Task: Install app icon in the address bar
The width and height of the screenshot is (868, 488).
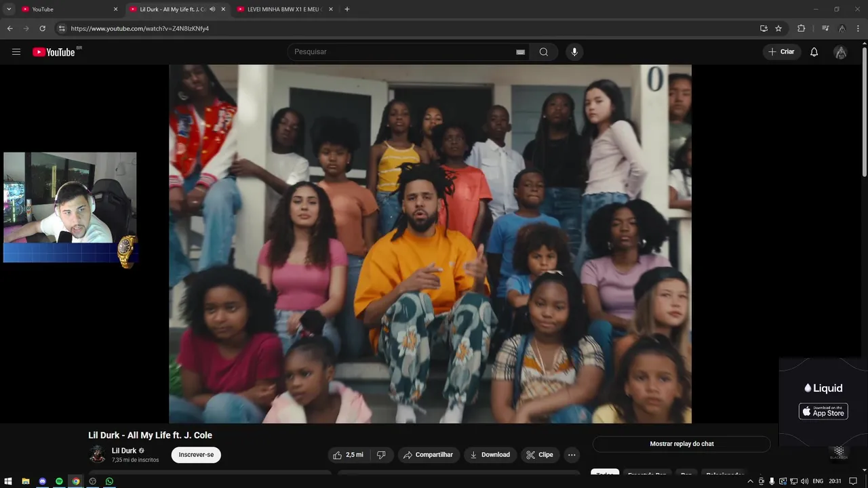Action: (x=764, y=28)
